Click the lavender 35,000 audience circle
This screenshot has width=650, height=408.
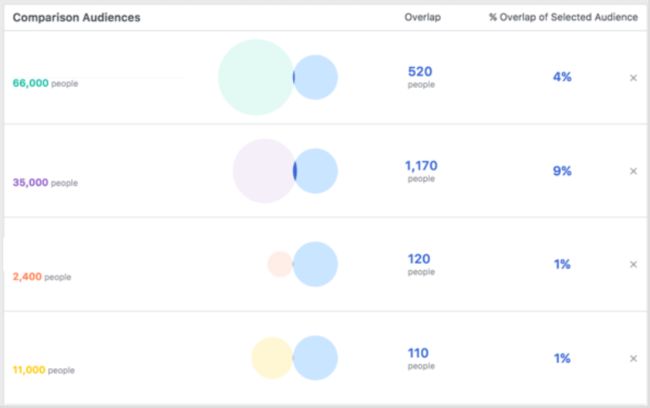pos(264,171)
